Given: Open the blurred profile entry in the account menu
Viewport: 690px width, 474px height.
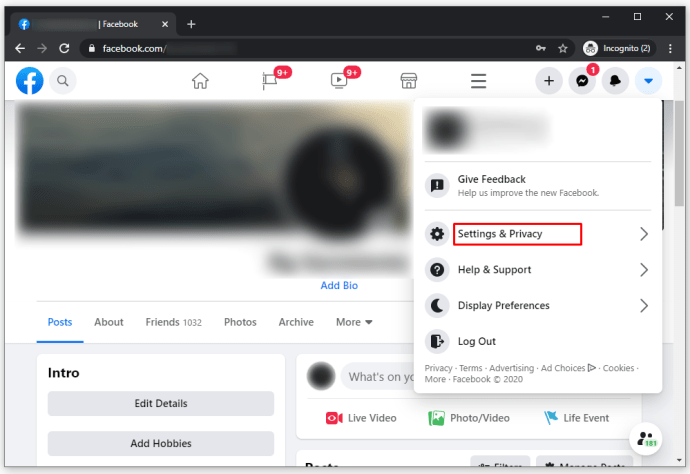Looking at the screenshot, I should tap(537, 130).
